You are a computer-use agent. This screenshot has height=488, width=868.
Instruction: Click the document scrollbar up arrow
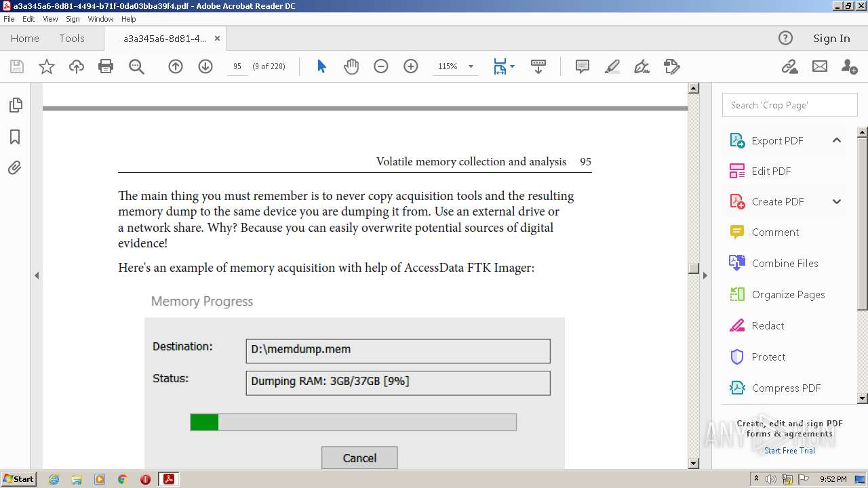[693, 88]
